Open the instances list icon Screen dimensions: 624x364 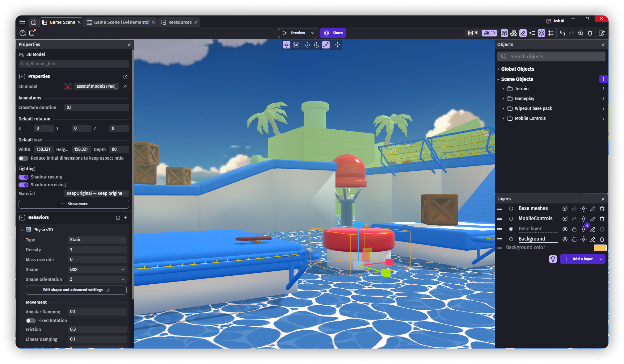532,33
